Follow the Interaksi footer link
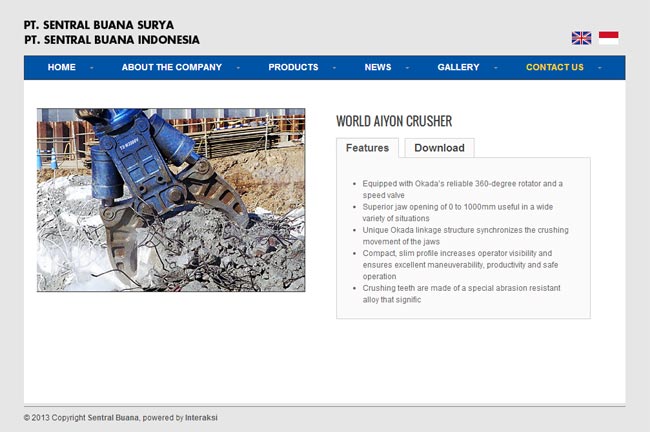The width and height of the screenshot is (650, 432). [x=201, y=417]
